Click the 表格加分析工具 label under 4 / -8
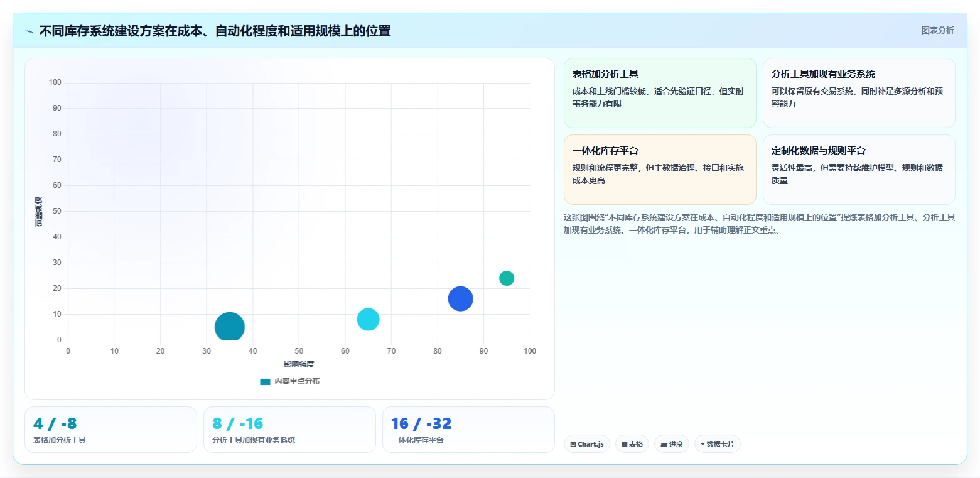The image size is (980, 478). pos(60,440)
